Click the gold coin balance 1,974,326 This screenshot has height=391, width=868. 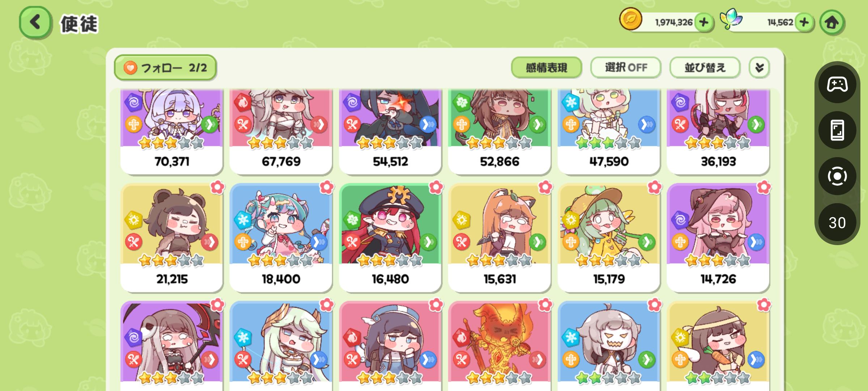[673, 22]
